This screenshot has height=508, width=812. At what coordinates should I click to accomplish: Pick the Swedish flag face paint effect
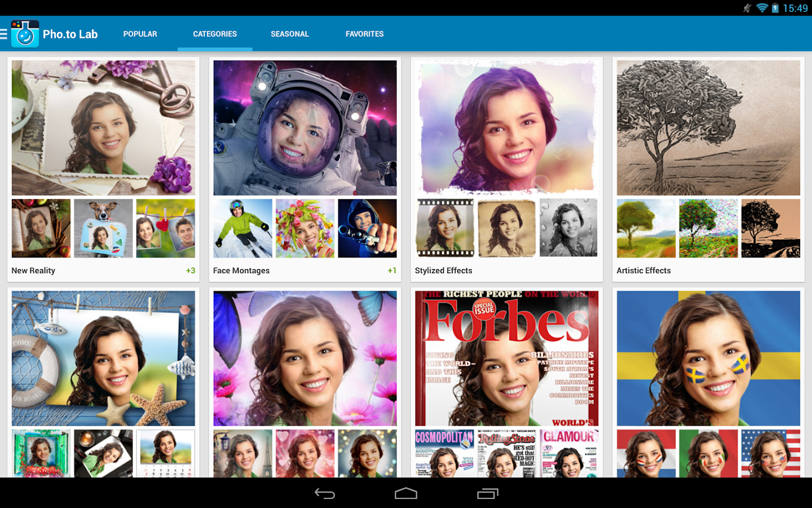point(708,358)
